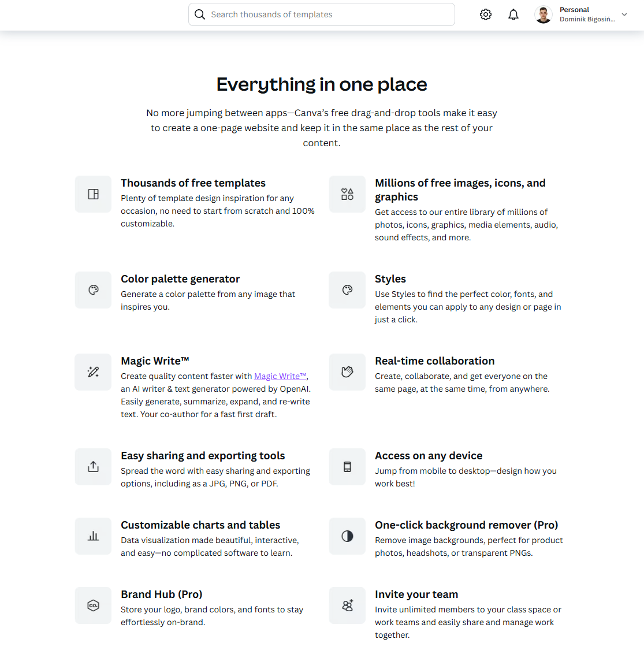Click the images and graphics shapes icon
The width and height of the screenshot is (644, 654).
[x=347, y=194]
